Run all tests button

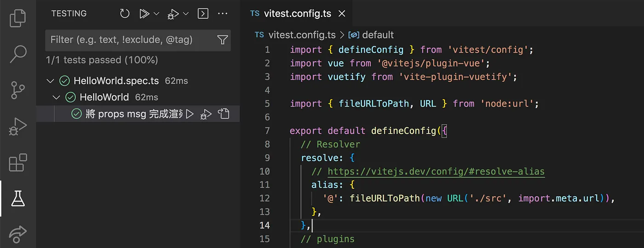(x=144, y=14)
